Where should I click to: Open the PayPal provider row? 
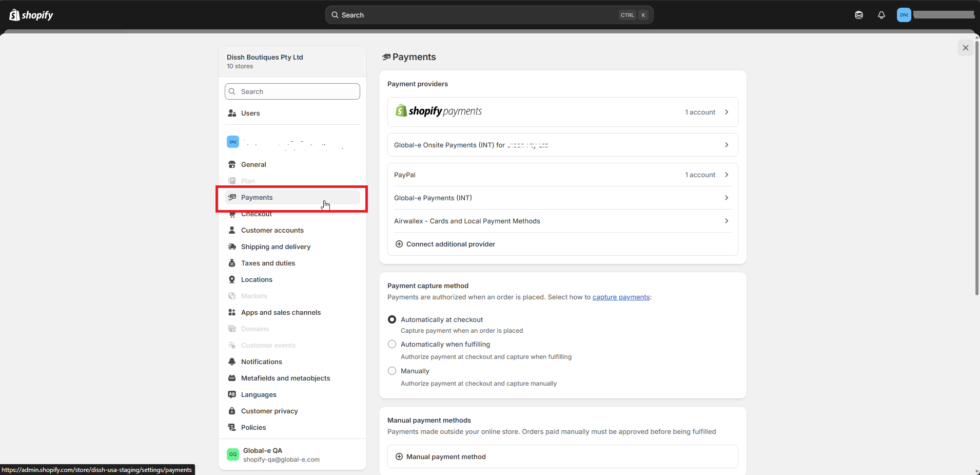pyautogui.click(x=562, y=175)
